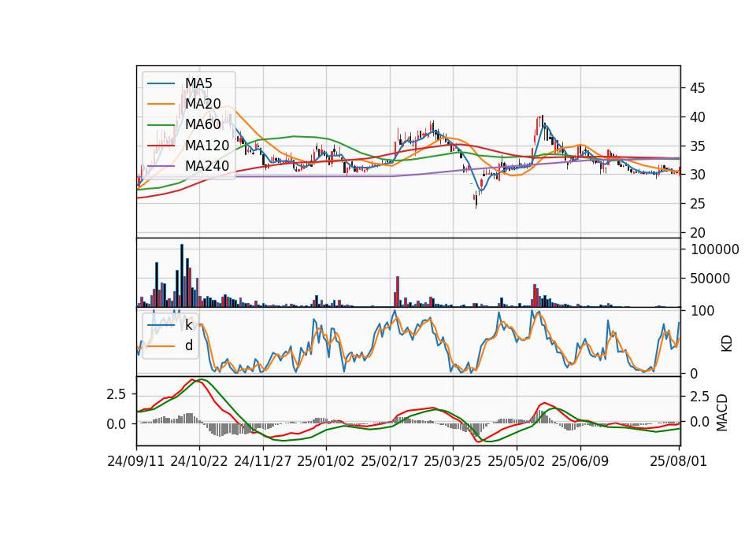Click the 25/05/02 date label
756x543 pixels.
[x=517, y=461]
